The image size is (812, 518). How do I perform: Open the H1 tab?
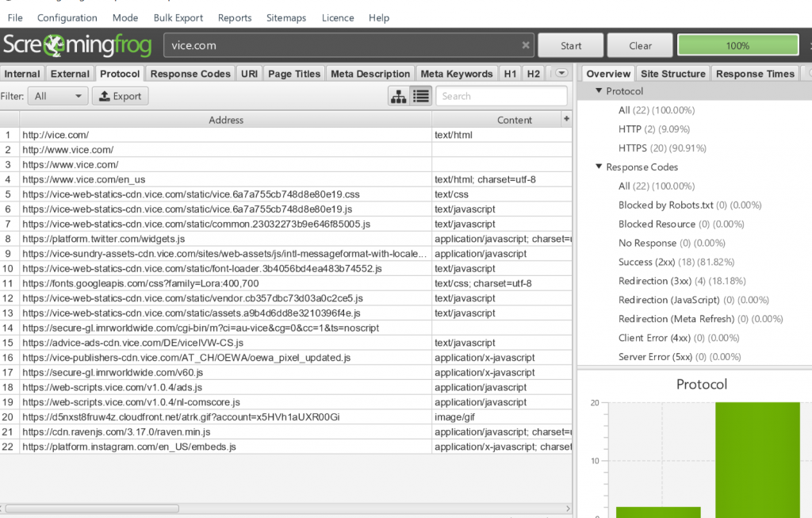(x=510, y=74)
